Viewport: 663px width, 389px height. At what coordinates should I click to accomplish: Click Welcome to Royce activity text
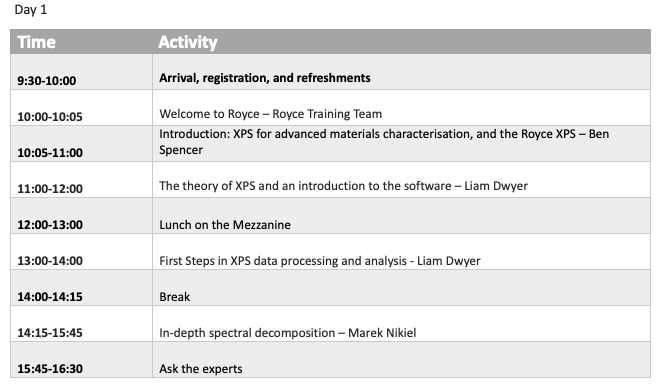tap(271, 114)
